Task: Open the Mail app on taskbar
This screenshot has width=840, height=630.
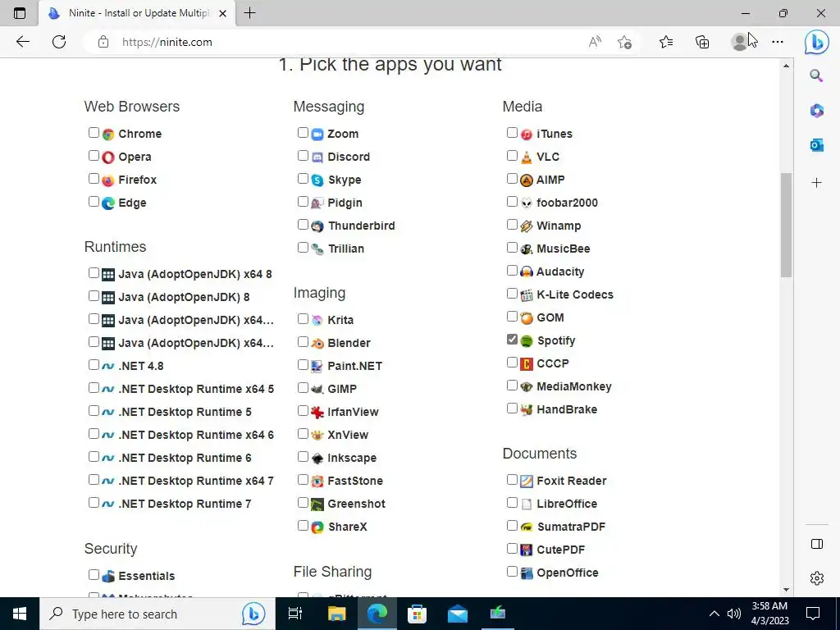Action: pos(458,614)
